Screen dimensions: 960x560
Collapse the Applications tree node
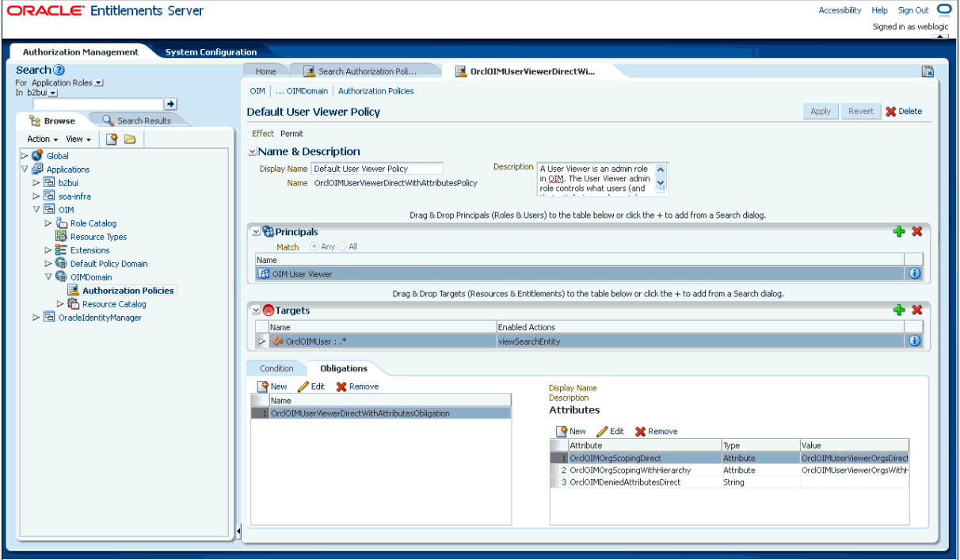point(25,170)
